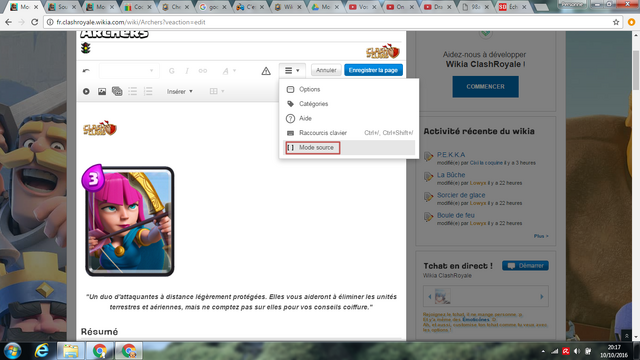Click the insert gallery icon

pyautogui.click(x=117, y=91)
